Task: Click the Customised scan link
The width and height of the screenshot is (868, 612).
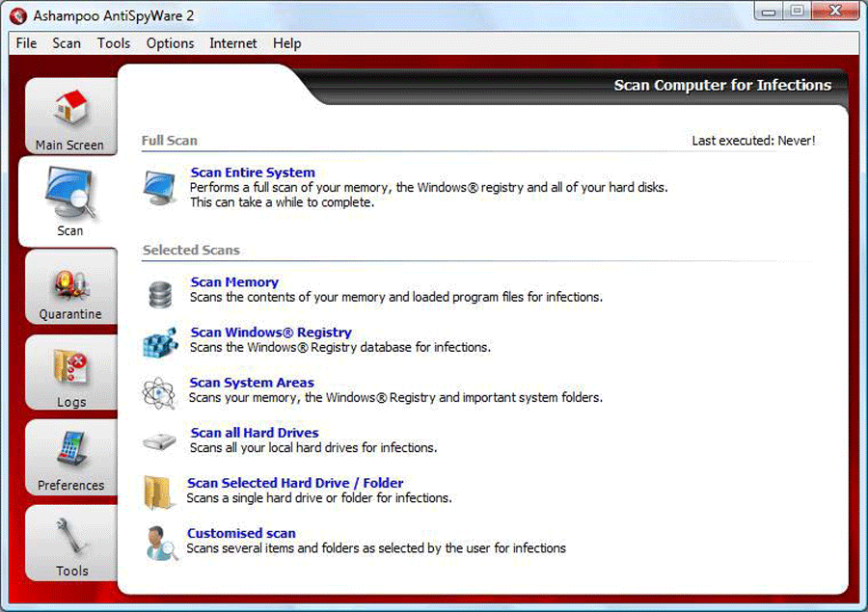Action: pyautogui.click(x=241, y=533)
